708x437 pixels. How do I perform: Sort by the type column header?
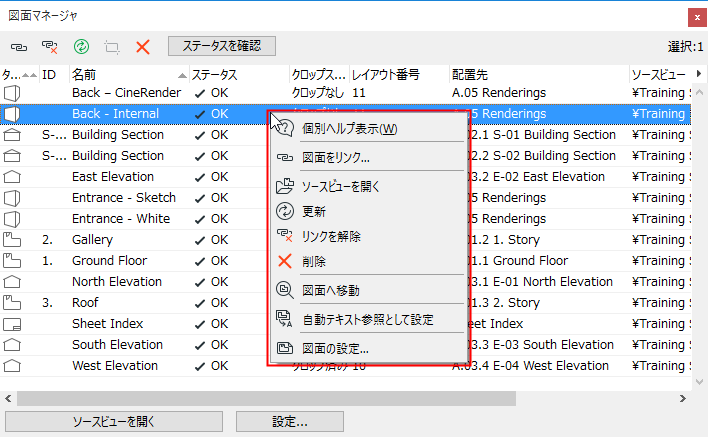point(19,74)
